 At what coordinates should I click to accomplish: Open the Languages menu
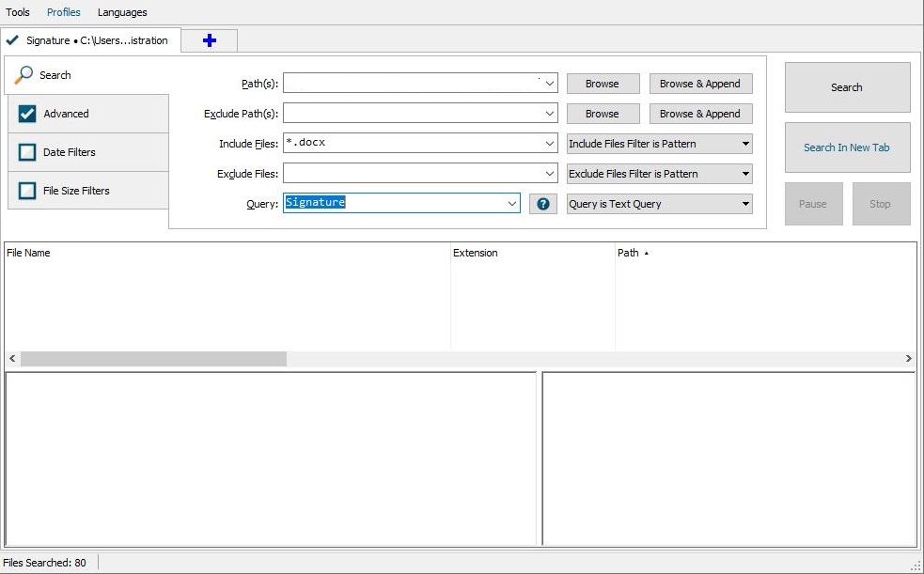122,12
